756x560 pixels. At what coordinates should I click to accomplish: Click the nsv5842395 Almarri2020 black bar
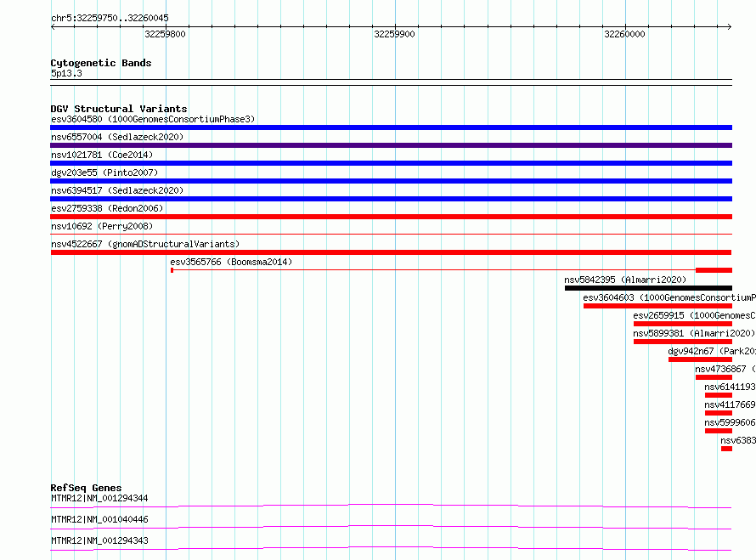coord(648,288)
